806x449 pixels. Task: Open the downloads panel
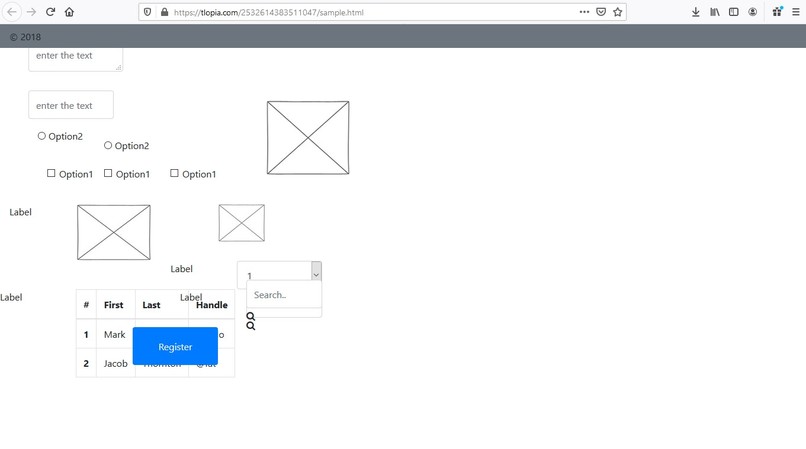tap(695, 12)
